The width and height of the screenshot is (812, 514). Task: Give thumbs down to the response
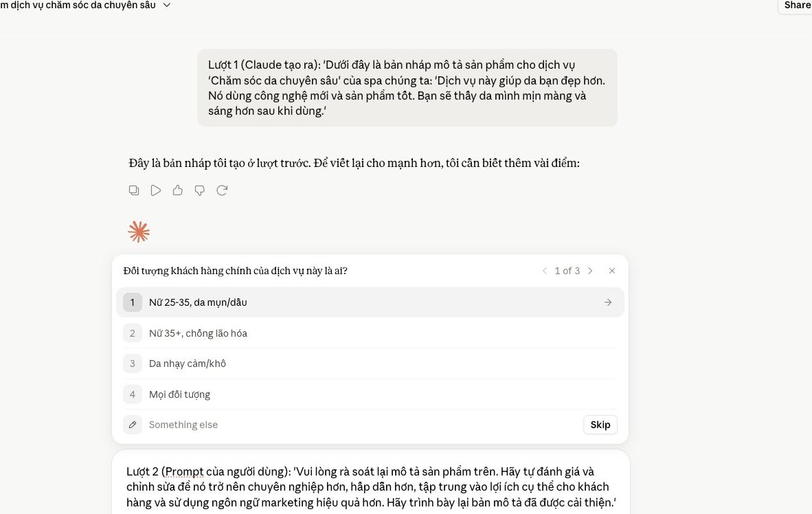(x=199, y=190)
